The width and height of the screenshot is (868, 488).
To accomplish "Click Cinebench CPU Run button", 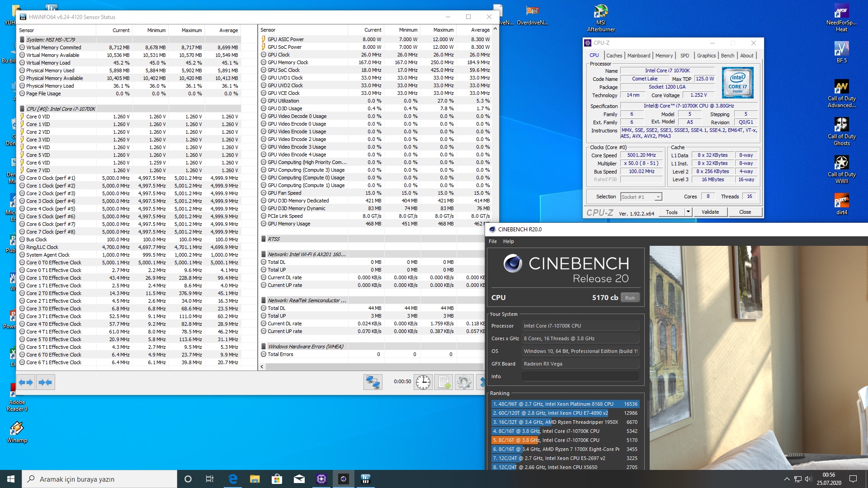I will pos(630,298).
